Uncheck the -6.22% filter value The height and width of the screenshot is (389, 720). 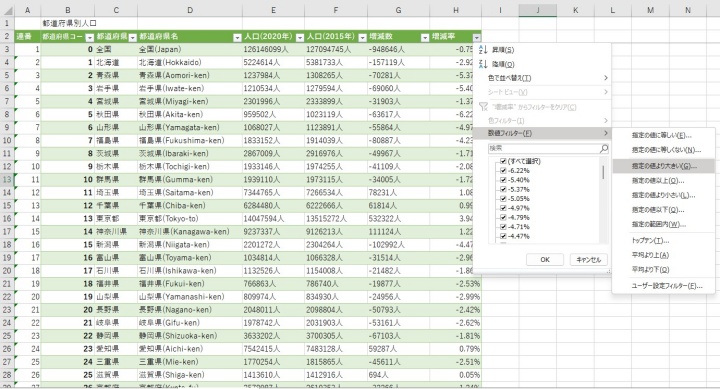(503, 170)
